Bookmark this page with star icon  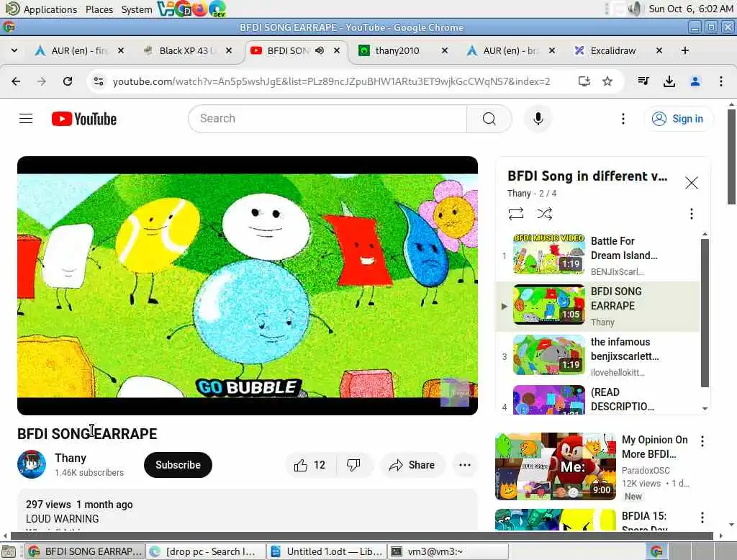click(607, 81)
